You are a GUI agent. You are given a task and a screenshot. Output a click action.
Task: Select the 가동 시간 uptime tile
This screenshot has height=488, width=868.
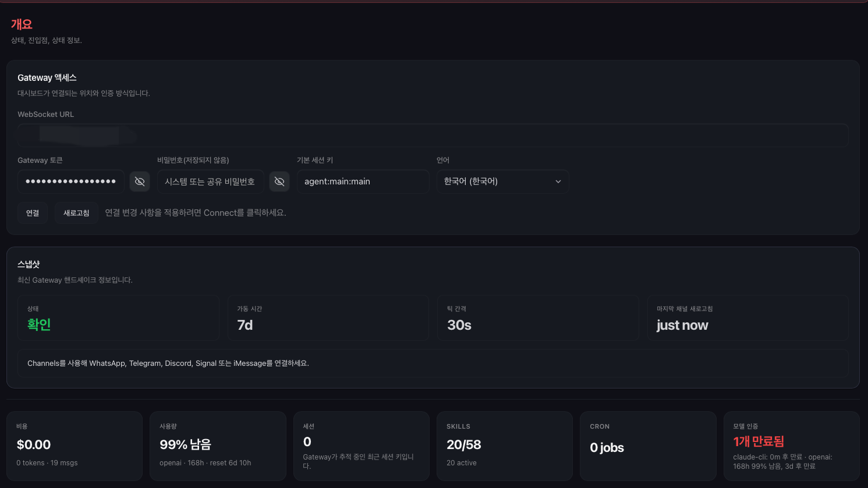[328, 318]
